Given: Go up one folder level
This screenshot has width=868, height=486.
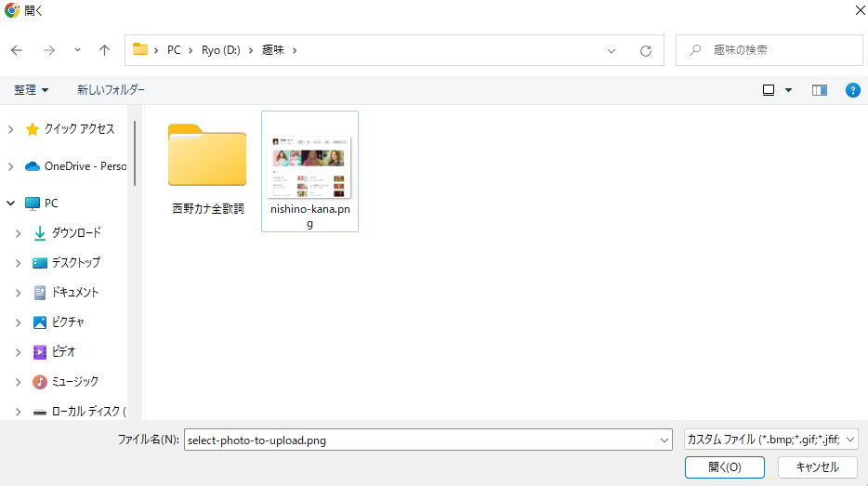Looking at the screenshot, I should pos(104,50).
